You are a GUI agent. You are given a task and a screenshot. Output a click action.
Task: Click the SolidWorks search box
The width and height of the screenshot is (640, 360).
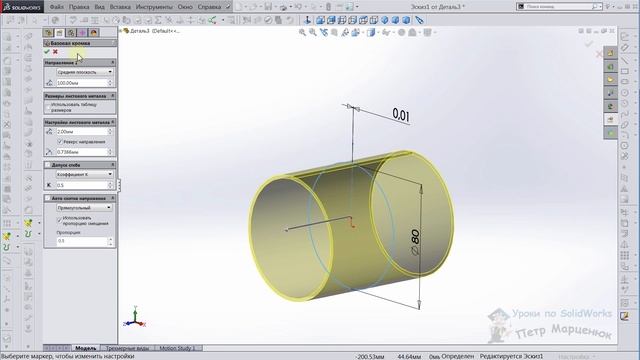[x=559, y=7]
